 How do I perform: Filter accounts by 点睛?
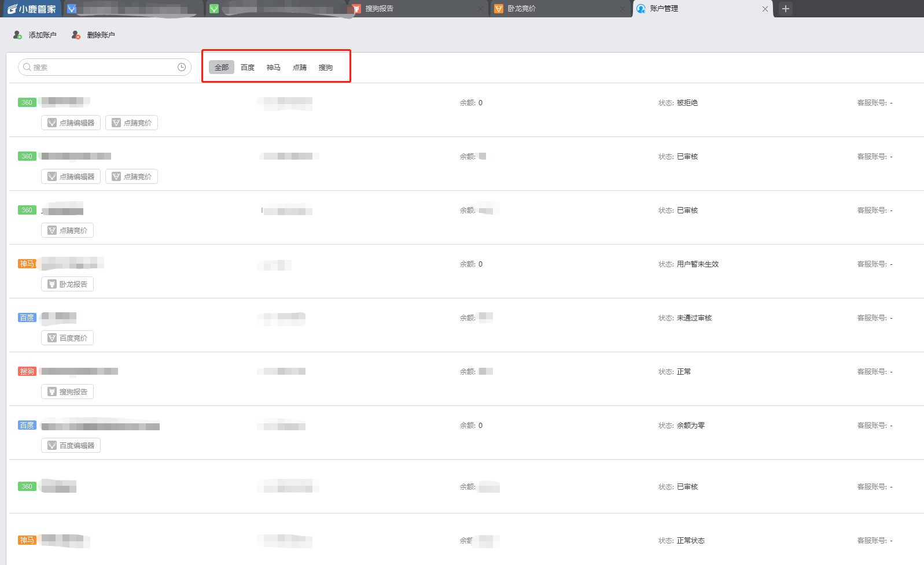[x=300, y=67]
